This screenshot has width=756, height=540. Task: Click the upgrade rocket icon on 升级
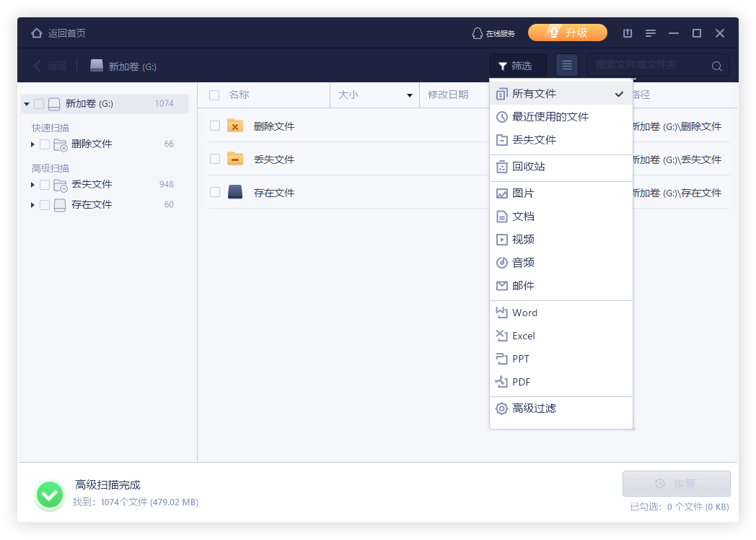pyautogui.click(x=554, y=32)
